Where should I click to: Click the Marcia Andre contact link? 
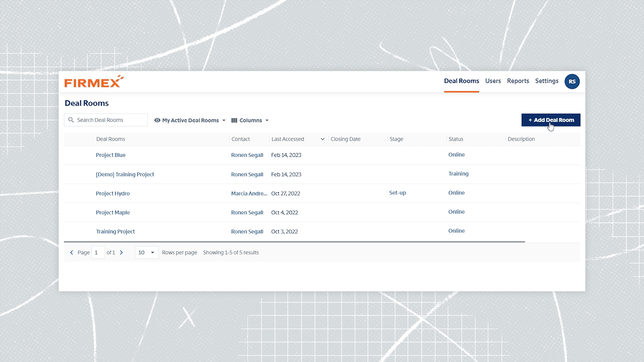click(249, 193)
